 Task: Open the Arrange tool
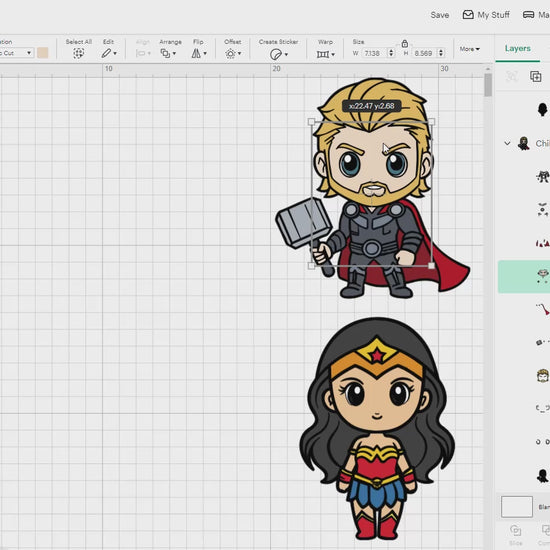coord(165,53)
